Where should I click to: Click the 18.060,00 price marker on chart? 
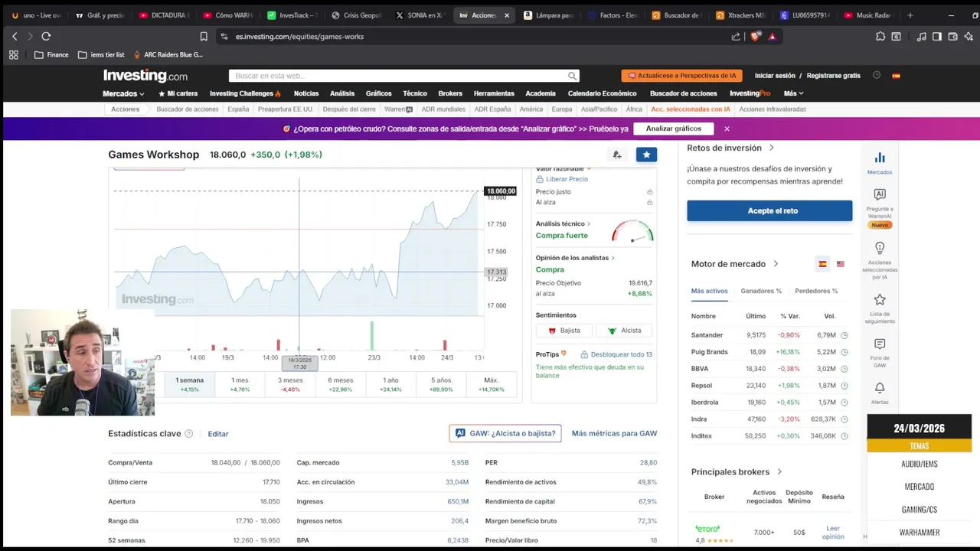click(x=501, y=191)
